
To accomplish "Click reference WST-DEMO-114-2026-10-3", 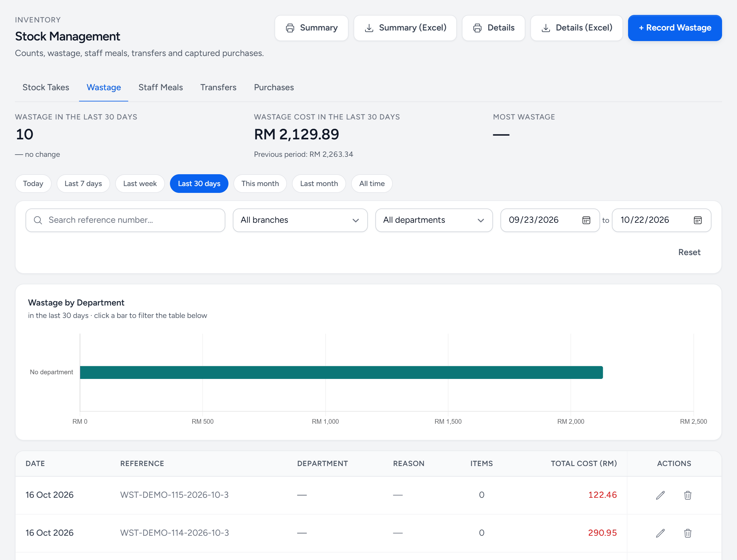I will coord(174,533).
